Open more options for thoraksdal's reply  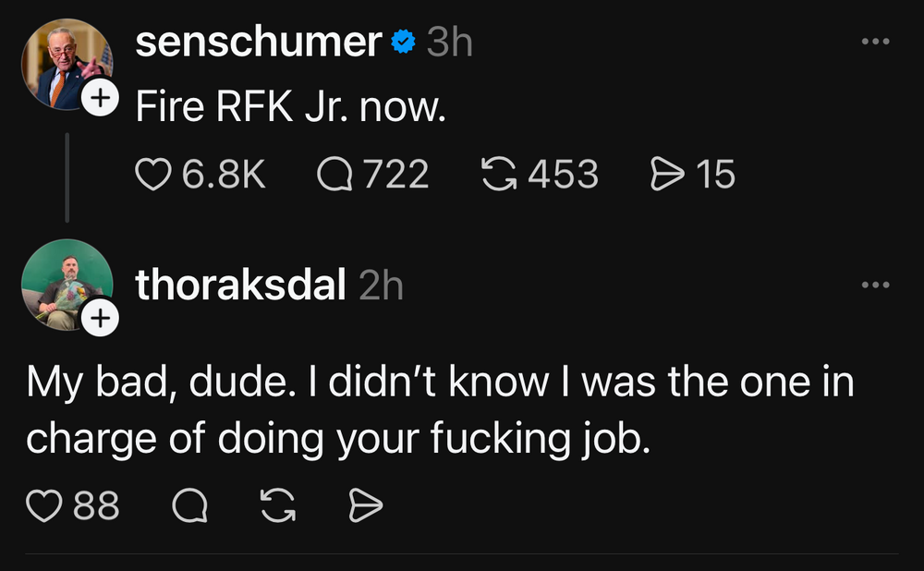coord(874,285)
